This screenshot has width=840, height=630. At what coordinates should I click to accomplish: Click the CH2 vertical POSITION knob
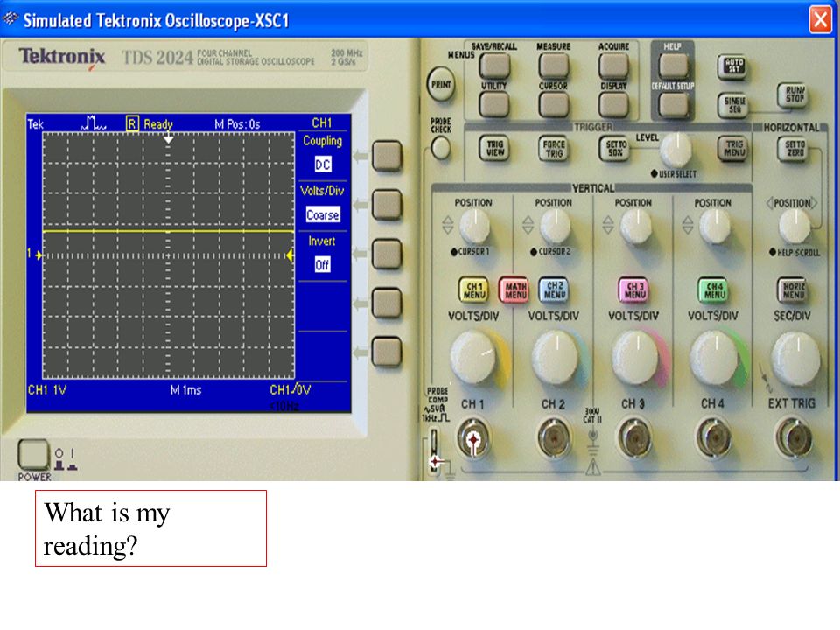click(556, 226)
